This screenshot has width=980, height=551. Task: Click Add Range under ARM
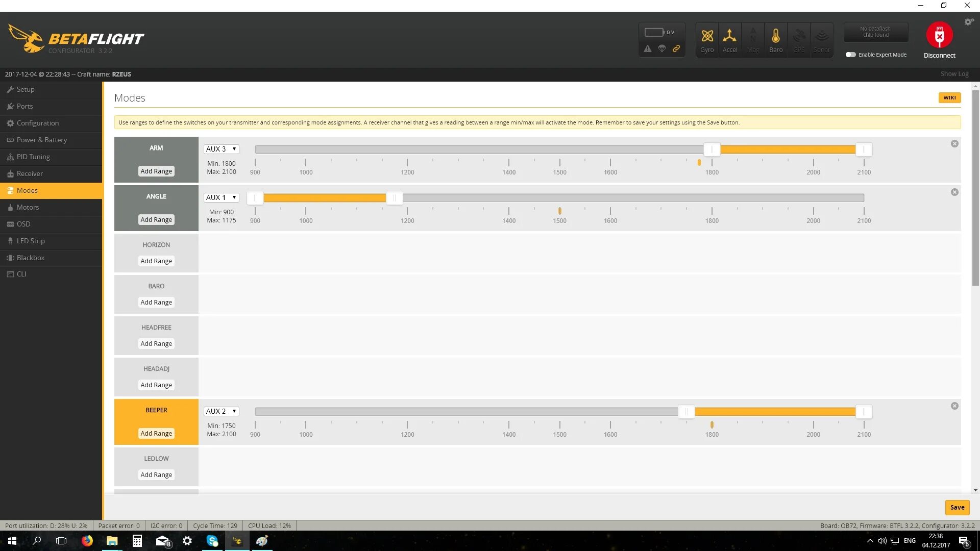coord(156,171)
